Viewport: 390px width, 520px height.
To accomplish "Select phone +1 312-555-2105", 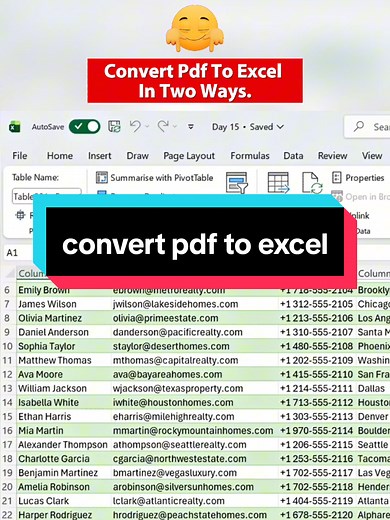I will (316, 304).
